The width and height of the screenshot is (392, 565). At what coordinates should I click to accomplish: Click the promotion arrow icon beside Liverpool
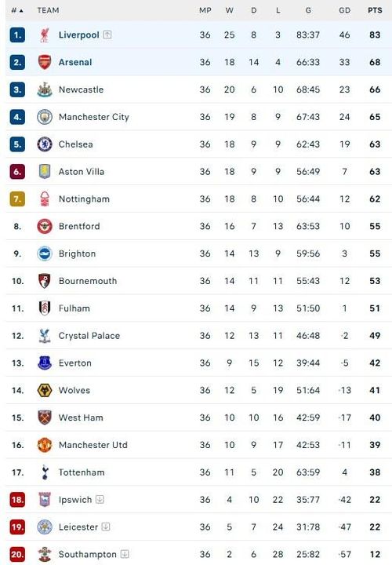coord(107,35)
